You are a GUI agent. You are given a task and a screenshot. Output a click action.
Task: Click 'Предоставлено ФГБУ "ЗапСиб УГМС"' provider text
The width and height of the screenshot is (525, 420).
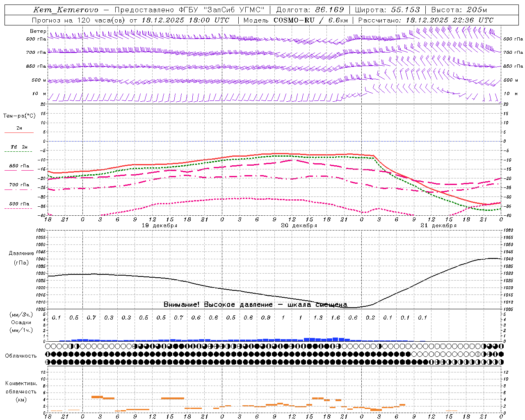[189, 10]
